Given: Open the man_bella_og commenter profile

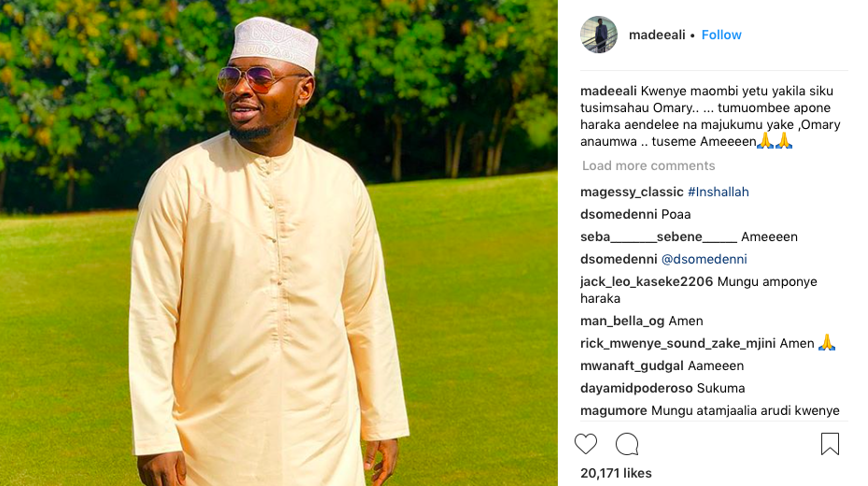Looking at the screenshot, I should tap(622, 322).
